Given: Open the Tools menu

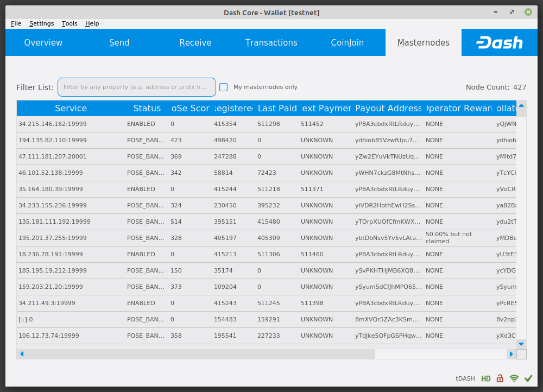Looking at the screenshot, I should tap(70, 23).
